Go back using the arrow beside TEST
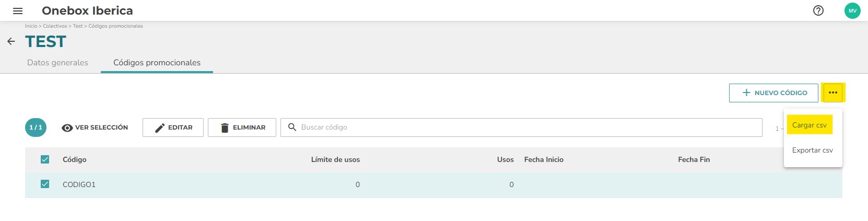Image resolution: width=868 pixels, height=221 pixels. (11, 41)
